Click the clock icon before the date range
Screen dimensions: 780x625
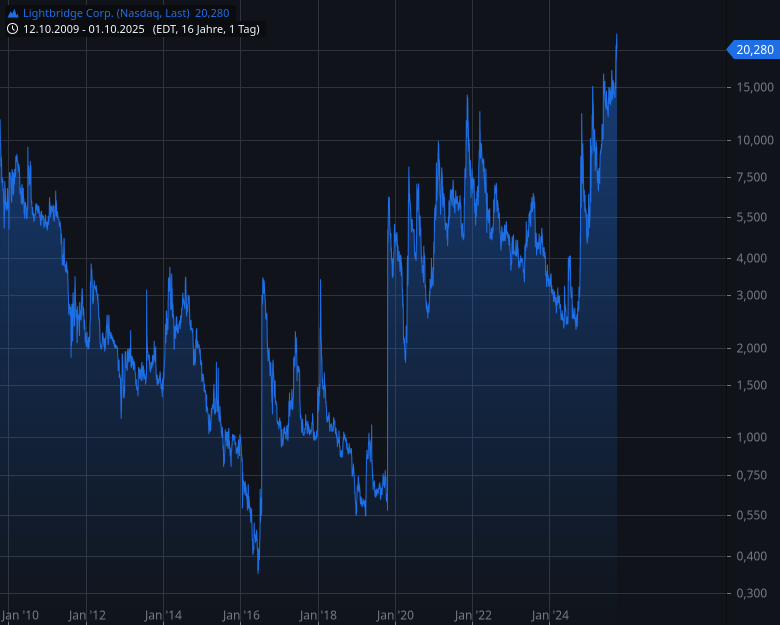pos(12,29)
